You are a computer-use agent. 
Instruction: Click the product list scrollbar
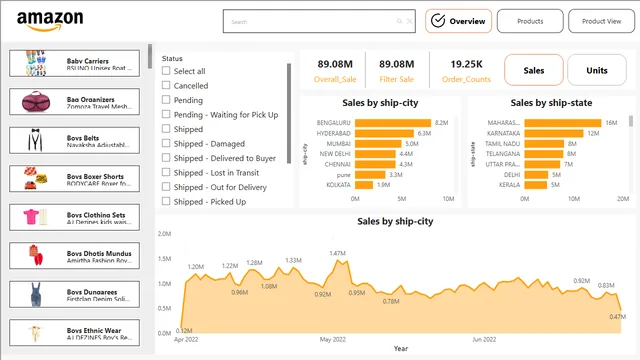click(150, 56)
